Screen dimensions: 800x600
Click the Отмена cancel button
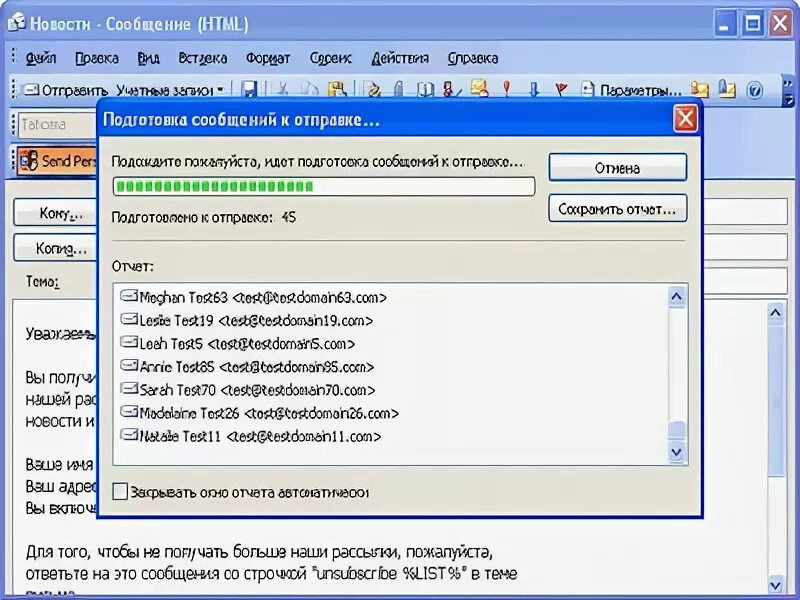[617, 167]
